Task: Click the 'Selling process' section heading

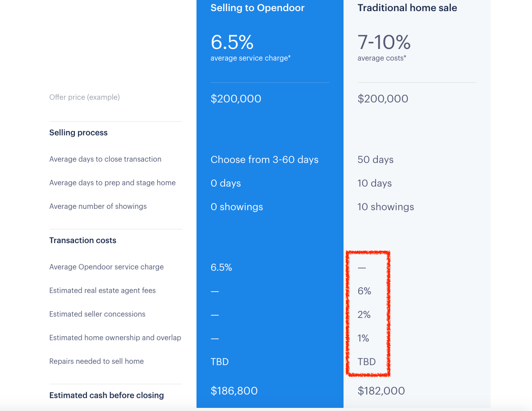Action: coord(78,133)
